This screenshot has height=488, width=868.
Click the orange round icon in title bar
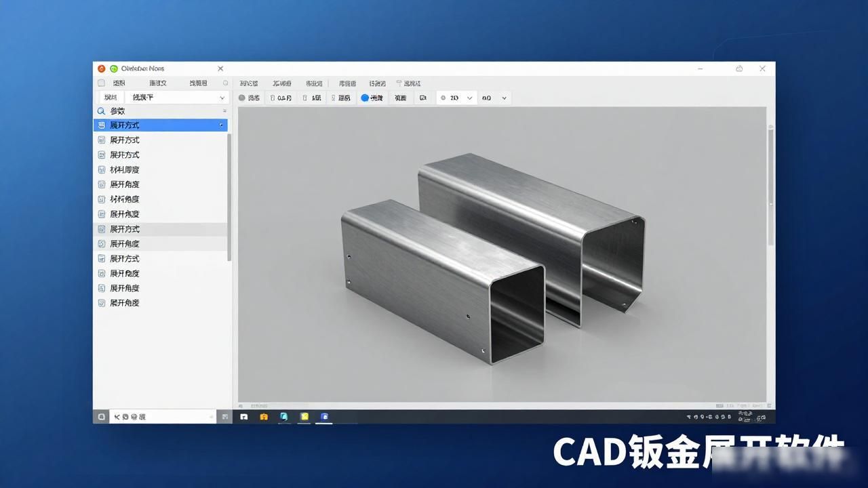point(102,68)
